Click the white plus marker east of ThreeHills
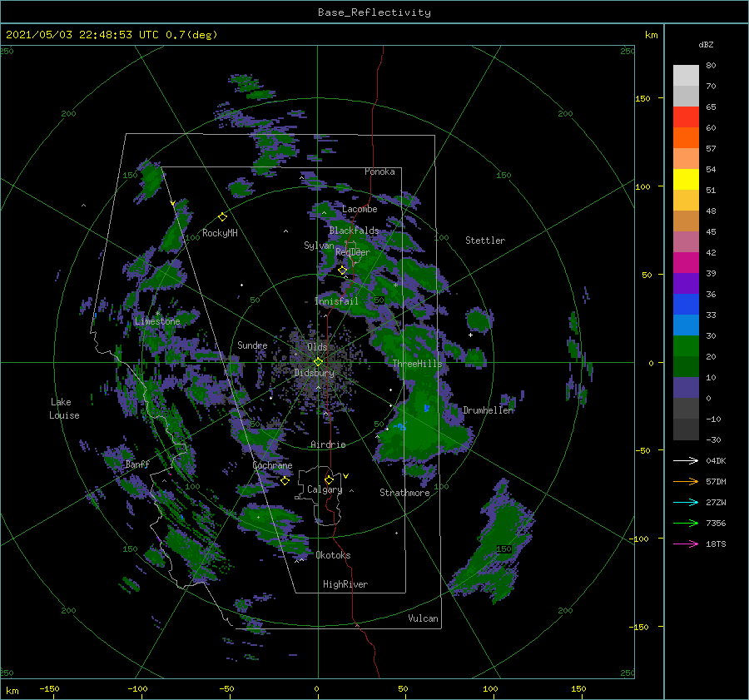Screen dimensions: 749x700 [470, 335]
